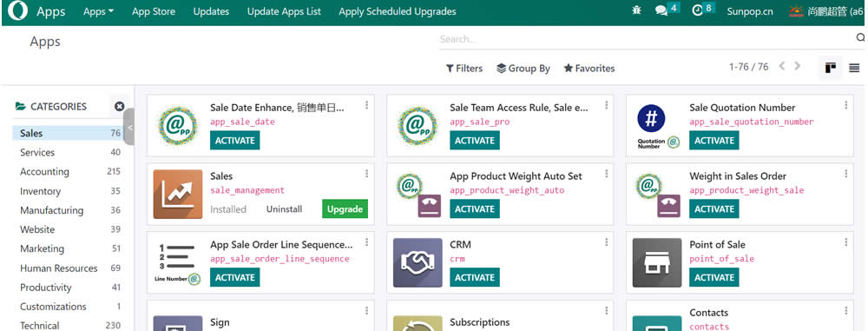868x331 pixels.
Task: Open kebab menu on CRM card
Action: (607, 242)
